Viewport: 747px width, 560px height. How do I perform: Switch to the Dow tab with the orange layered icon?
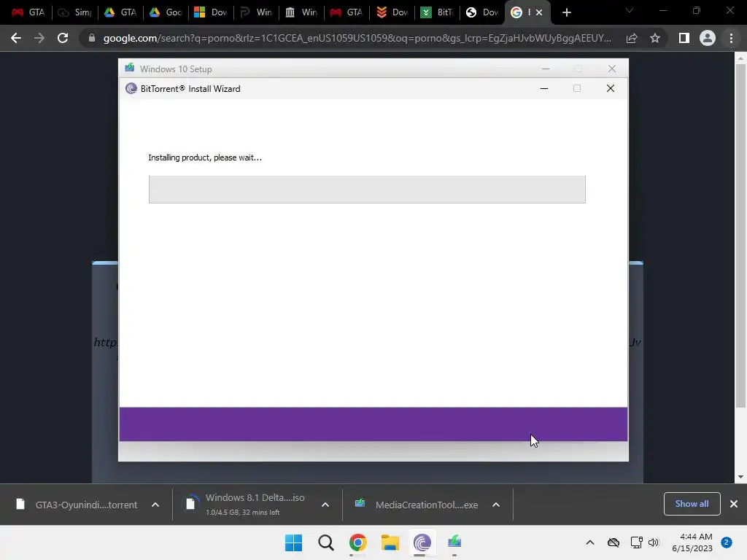392,12
